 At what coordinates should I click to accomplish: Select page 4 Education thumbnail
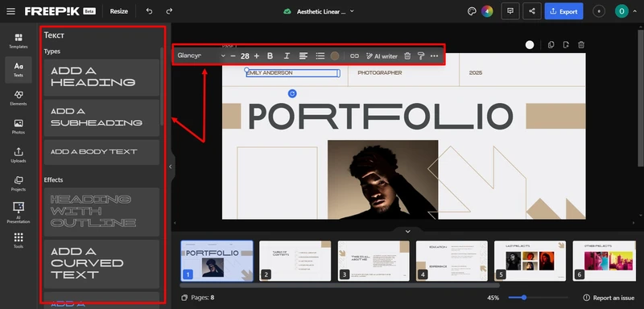pyautogui.click(x=452, y=261)
